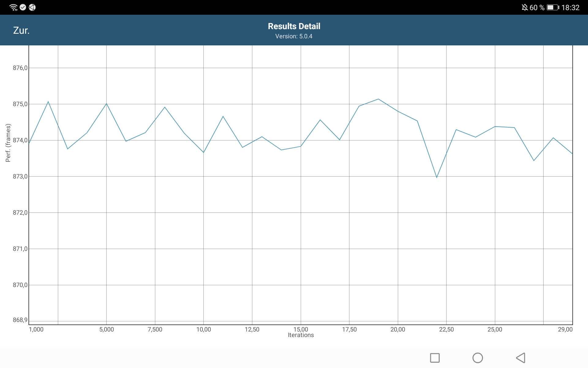Tap the battery status icon

[553, 7]
